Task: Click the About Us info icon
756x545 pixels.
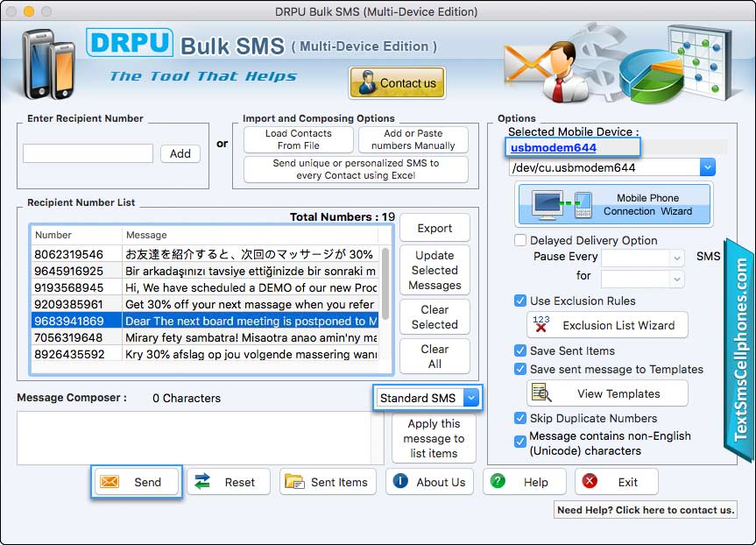Action: pyautogui.click(x=400, y=481)
